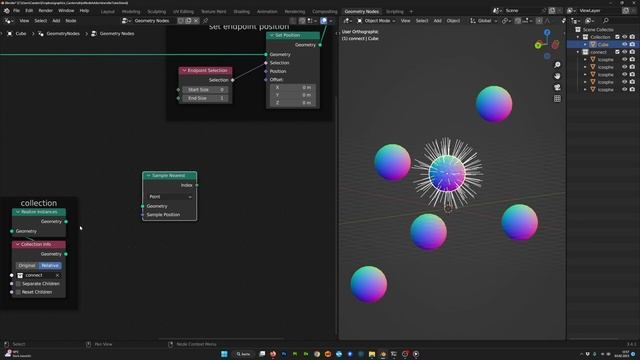The height and width of the screenshot is (360, 640).
Task: Click the green Y axis gizmo handle
Action: 538,45
